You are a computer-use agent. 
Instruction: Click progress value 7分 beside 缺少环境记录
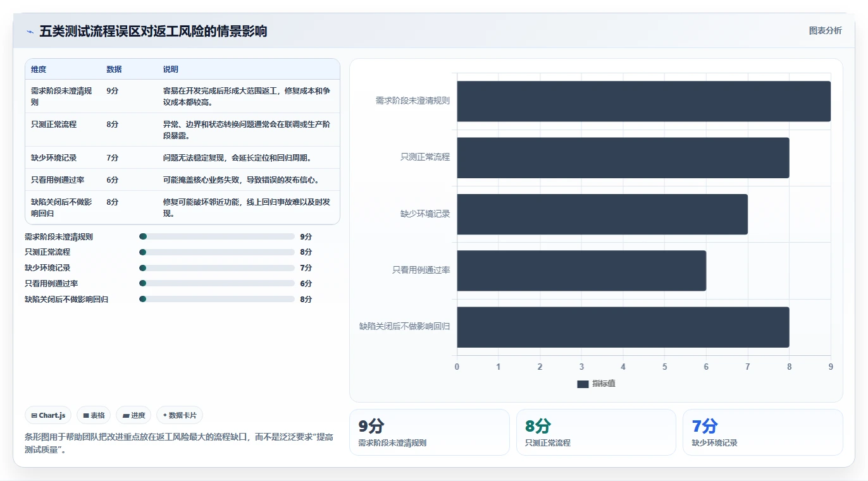(306, 268)
